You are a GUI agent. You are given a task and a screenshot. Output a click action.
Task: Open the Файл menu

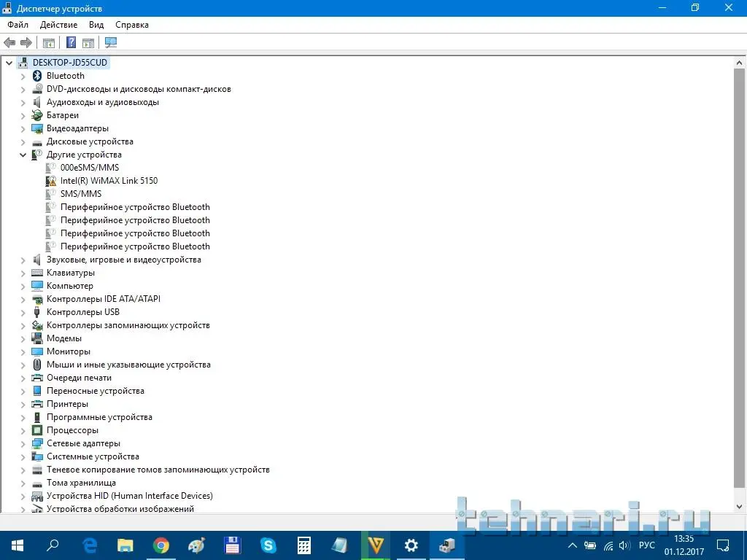18,25
